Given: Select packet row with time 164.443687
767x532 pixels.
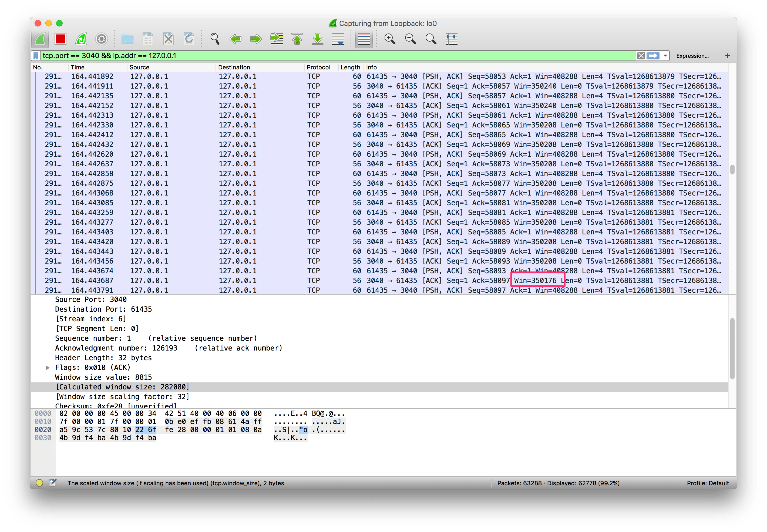Looking at the screenshot, I should (379, 281).
